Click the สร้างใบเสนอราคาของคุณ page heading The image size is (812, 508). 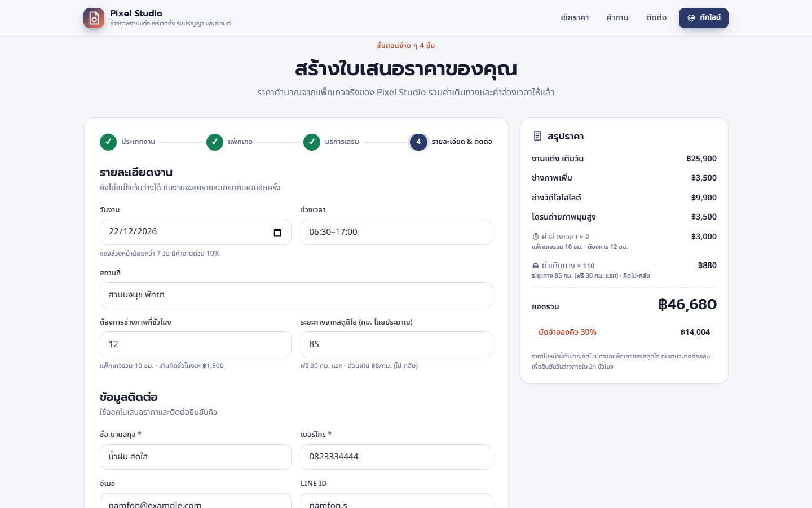pyautogui.click(x=406, y=69)
